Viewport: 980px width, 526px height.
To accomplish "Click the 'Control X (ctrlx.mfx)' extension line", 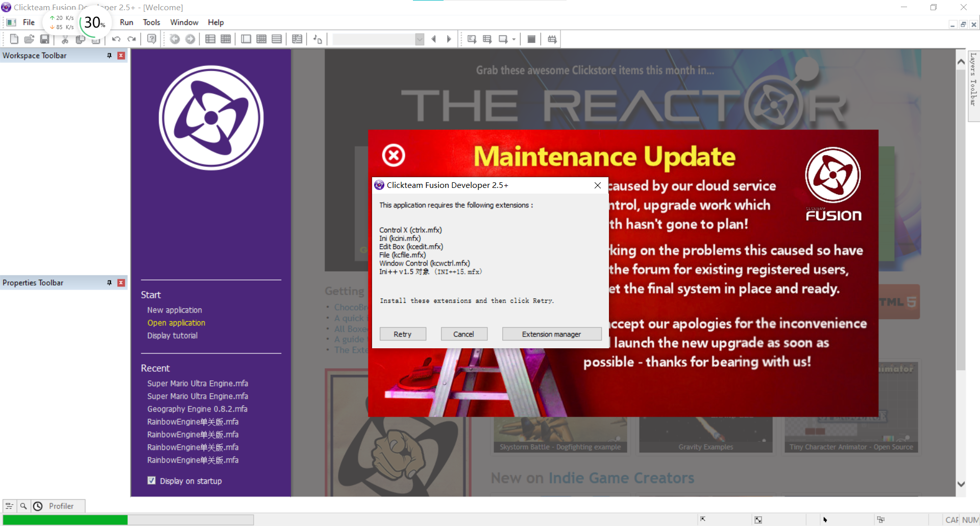I will (410, 230).
